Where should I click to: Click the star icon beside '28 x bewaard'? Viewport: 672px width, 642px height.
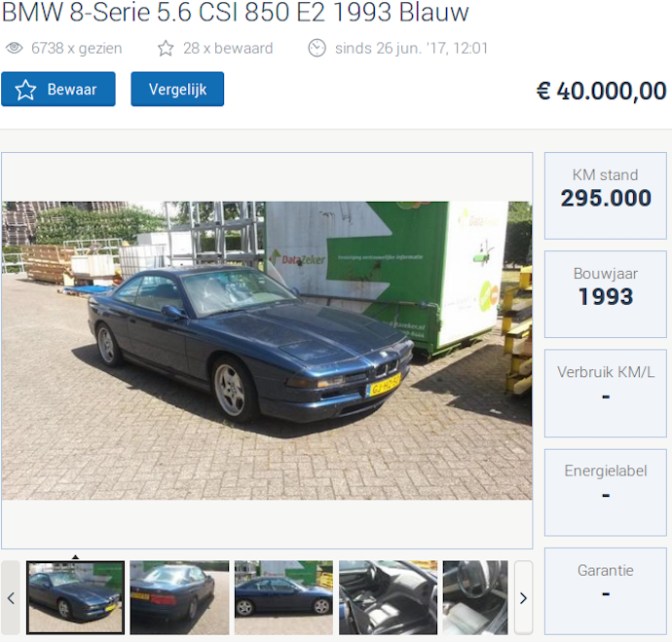click(166, 48)
